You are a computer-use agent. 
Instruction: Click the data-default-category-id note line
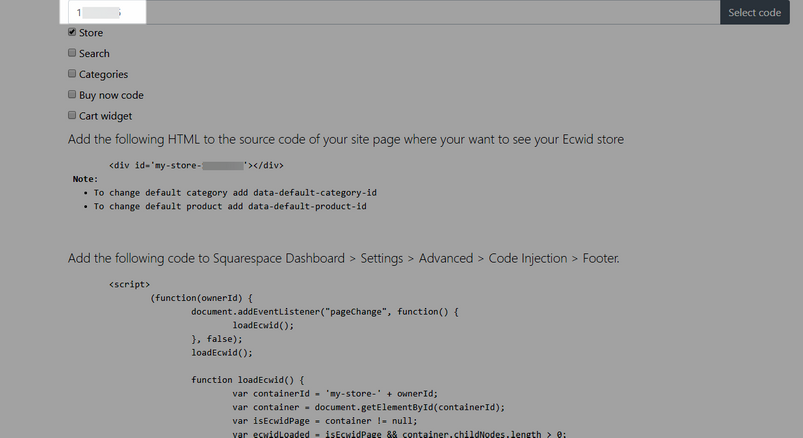click(235, 193)
